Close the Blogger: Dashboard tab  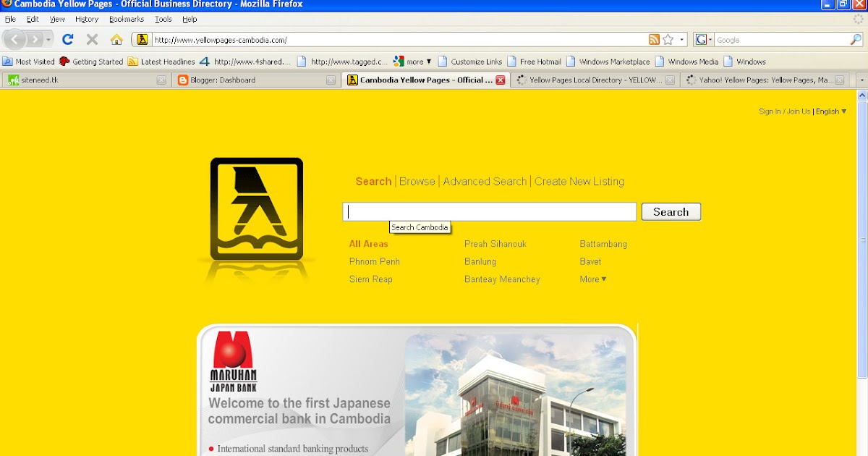tap(331, 80)
